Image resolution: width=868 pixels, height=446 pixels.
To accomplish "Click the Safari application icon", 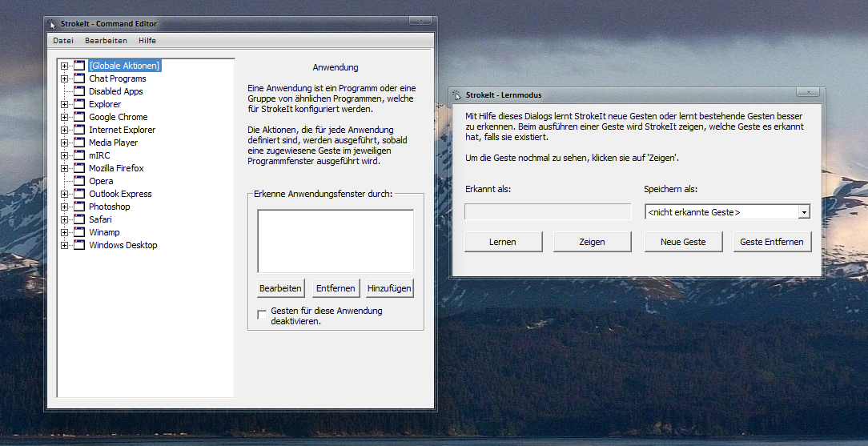I will (x=79, y=219).
